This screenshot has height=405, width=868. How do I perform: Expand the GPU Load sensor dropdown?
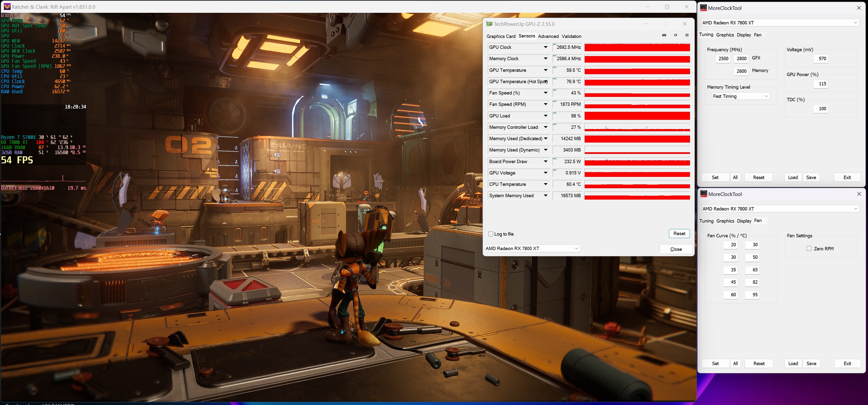click(x=546, y=116)
